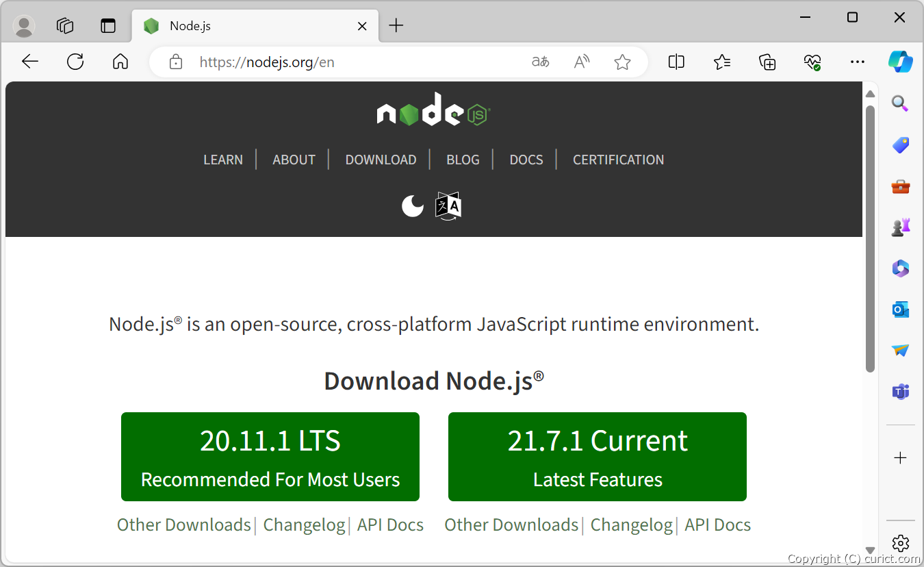Toggle split screen view in the toolbar
924x567 pixels.
pos(676,62)
